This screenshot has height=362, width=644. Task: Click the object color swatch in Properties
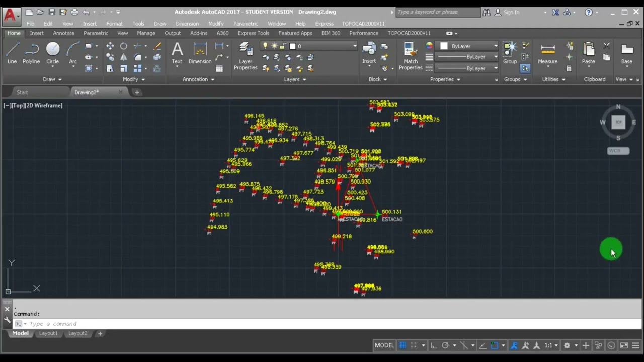tap(444, 46)
